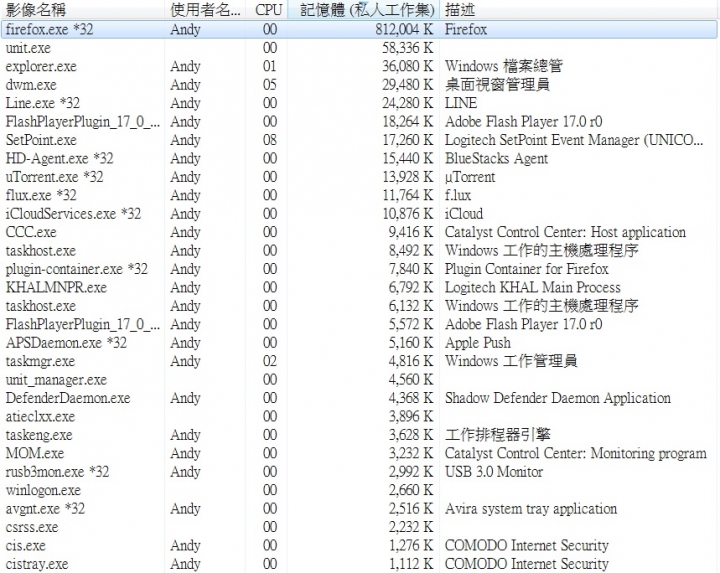Image resolution: width=720 pixels, height=573 pixels.
Task: Click the 812,004 K memory value
Action: [x=404, y=29]
